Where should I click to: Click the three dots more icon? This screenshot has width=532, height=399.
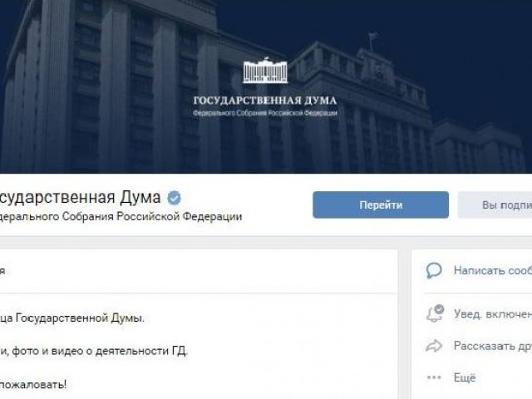(434, 377)
